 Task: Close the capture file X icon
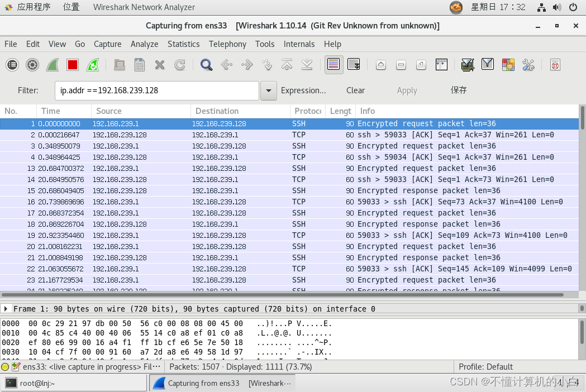point(160,65)
